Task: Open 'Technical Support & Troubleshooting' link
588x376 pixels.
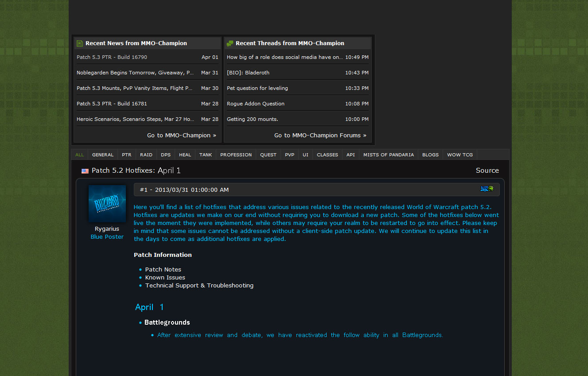Action: point(199,286)
